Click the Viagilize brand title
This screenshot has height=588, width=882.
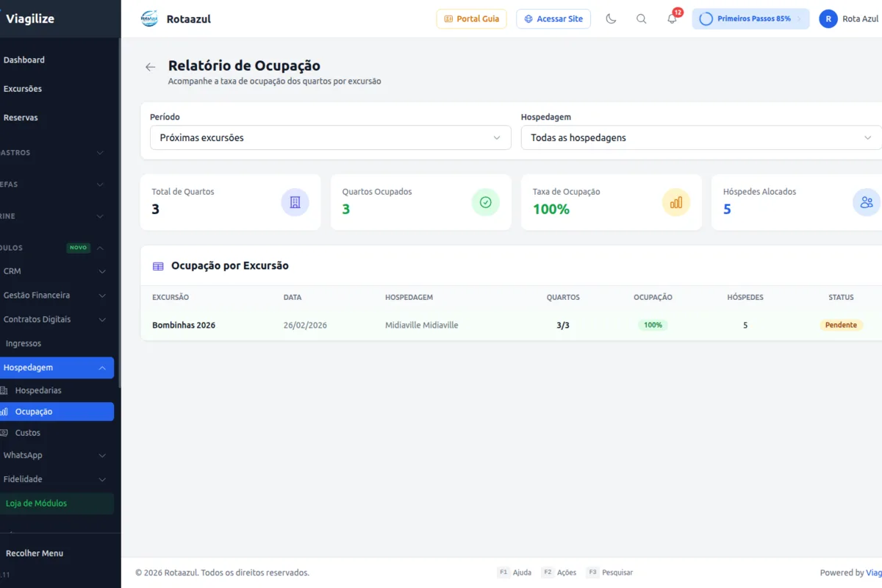(30, 19)
